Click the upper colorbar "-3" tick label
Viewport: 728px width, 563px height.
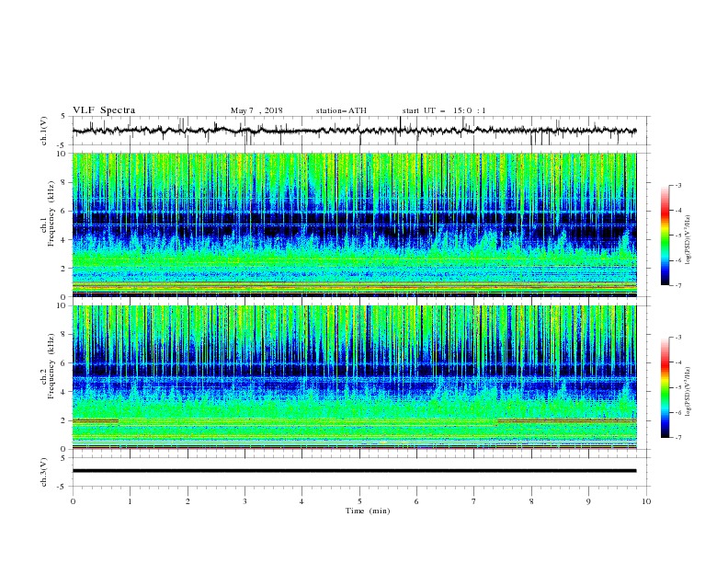click(677, 185)
